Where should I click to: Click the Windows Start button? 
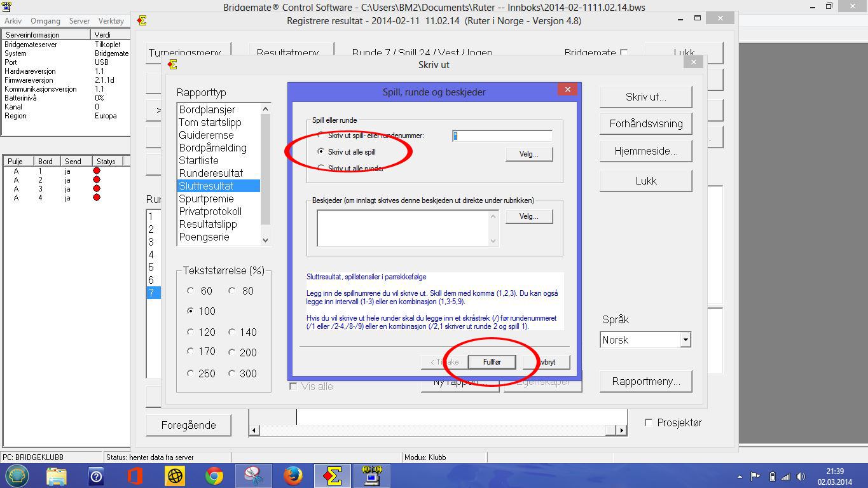(x=18, y=476)
